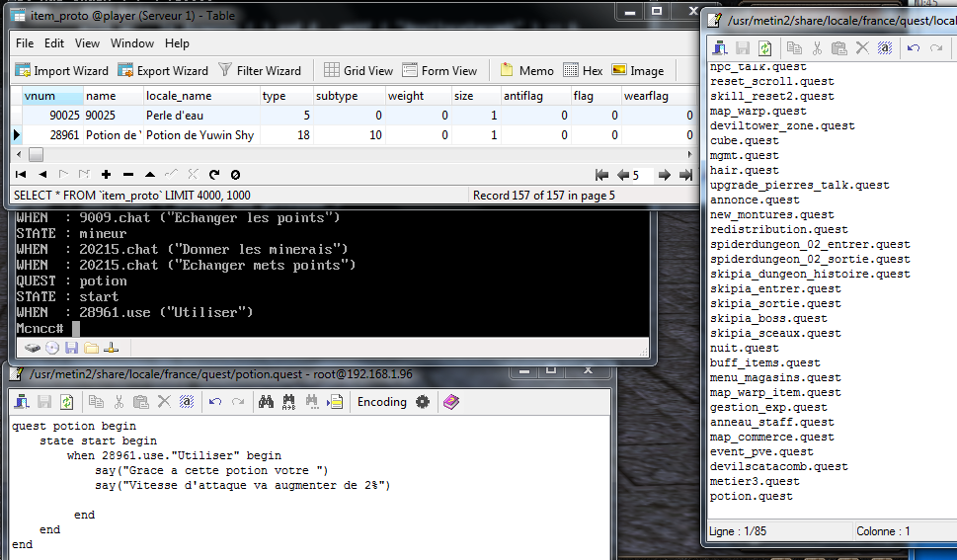Click locale_name column header
Screen dimensions: 957x560
point(201,96)
